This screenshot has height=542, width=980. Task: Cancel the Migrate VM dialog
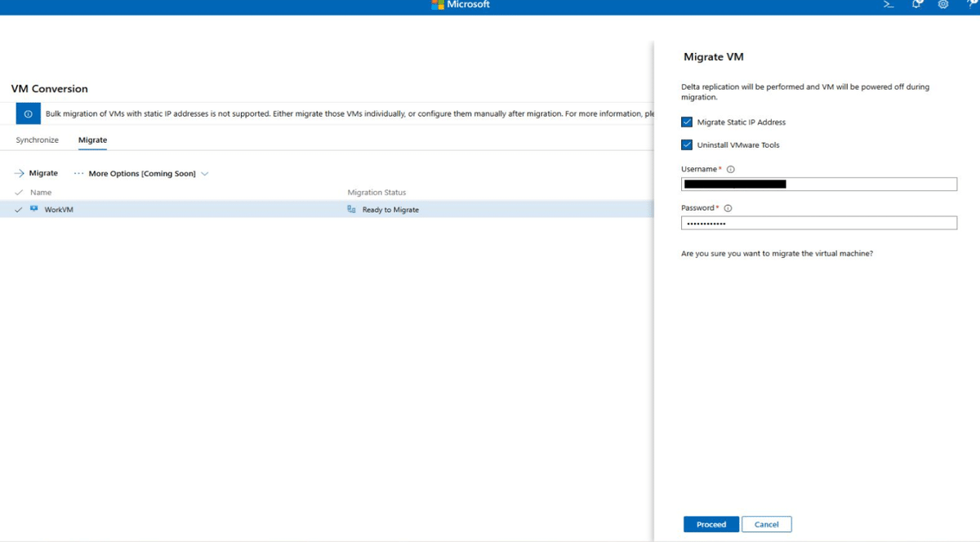[766, 524]
